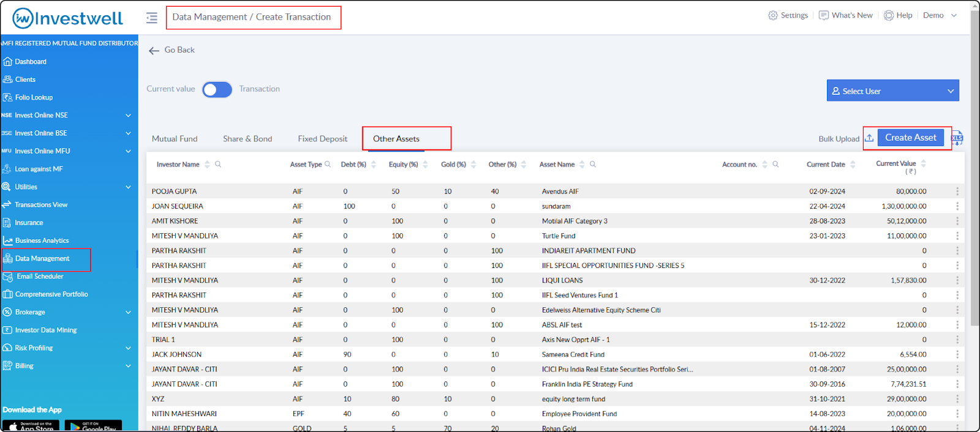Image resolution: width=980 pixels, height=432 pixels.
Task: Sort by Gold (%) column arrows
Action: coord(473,164)
